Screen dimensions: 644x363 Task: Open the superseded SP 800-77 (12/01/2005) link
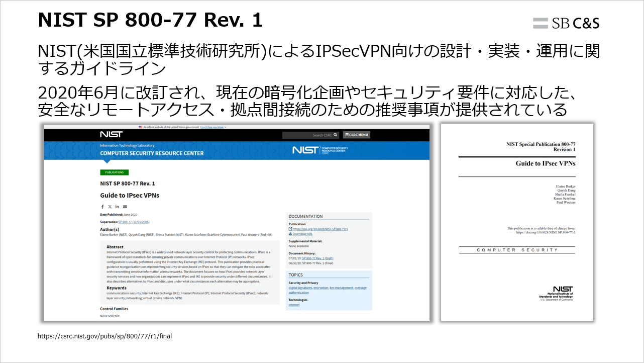(x=134, y=222)
